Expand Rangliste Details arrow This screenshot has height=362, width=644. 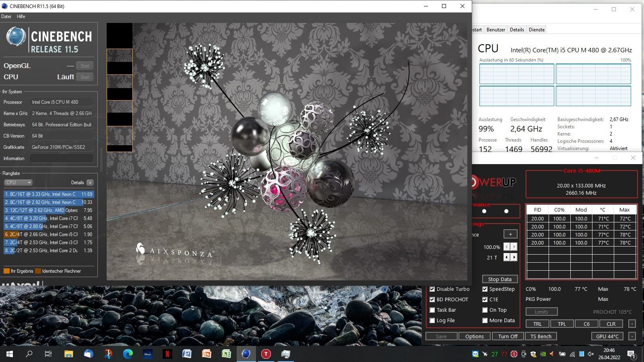point(90,183)
